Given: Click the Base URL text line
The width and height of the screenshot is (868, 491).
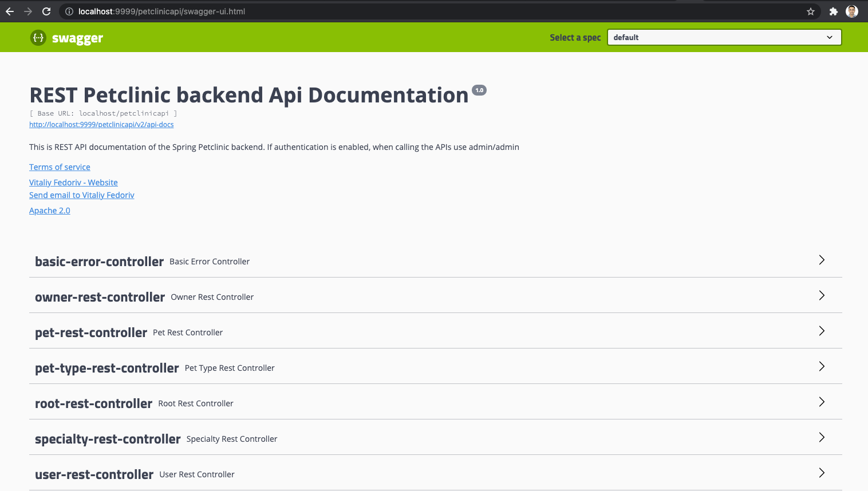Looking at the screenshot, I should click(x=103, y=113).
